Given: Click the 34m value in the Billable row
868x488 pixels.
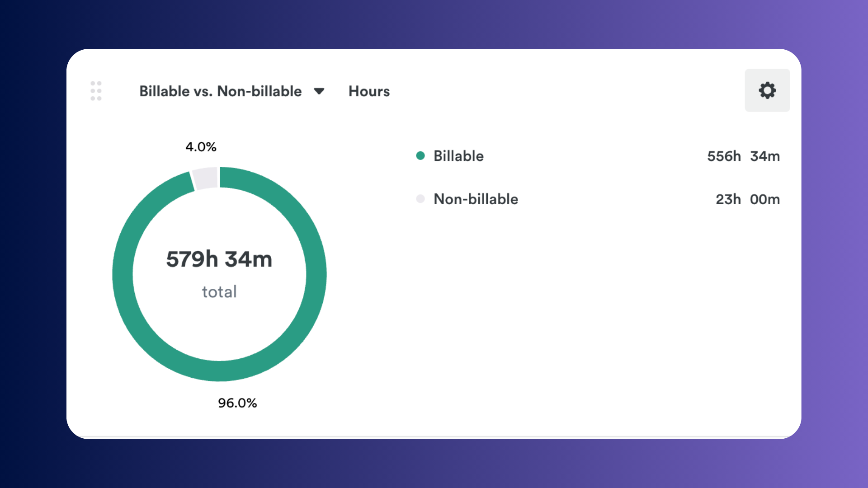Looking at the screenshot, I should 765,156.
